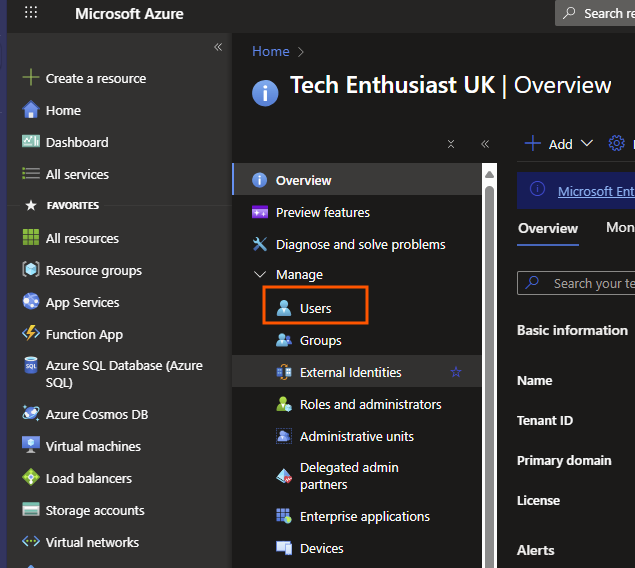Click the Azure Cosmos DB planet icon
The height and width of the screenshot is (568, 635).
coord(31,413)
